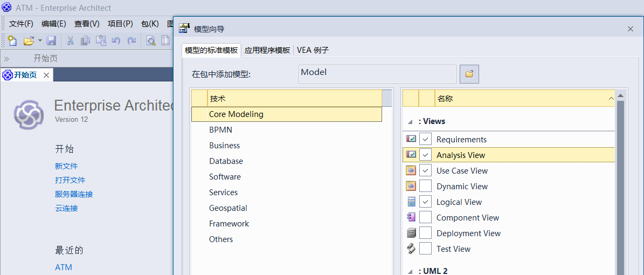The height and width of the screenshot is (275, 644).
Task: Click the vertical scrollbar of views list
Action: point(620,187)
